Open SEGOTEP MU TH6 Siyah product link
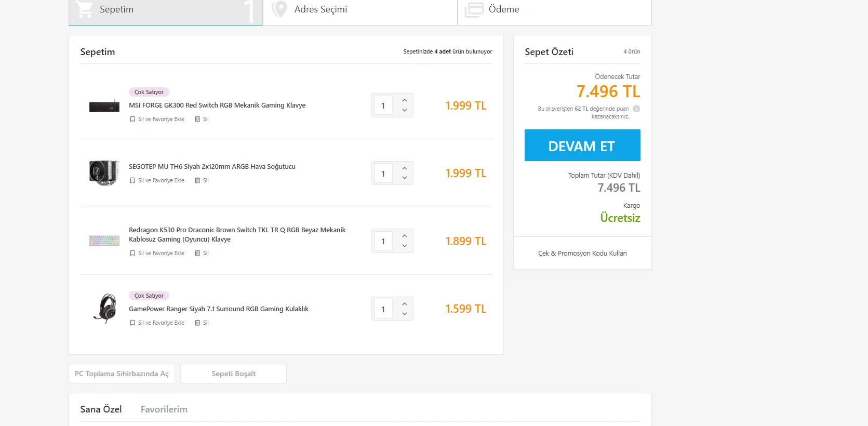The width and height of the screenshot is (868, 426). [212, 166]
